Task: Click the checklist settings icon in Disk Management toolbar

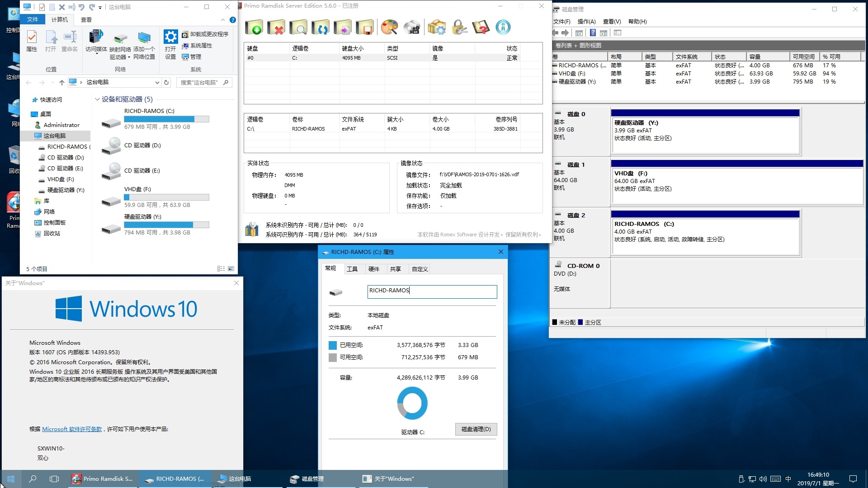Action: click(x=618, y=33)
